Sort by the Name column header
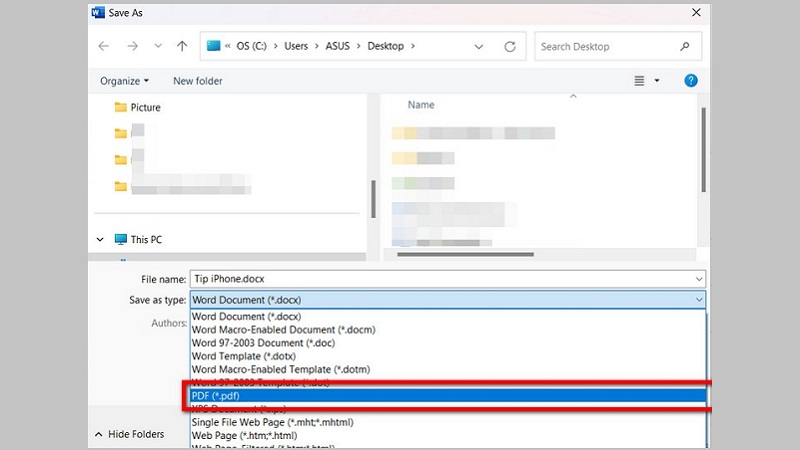The width and height of the screenshot is (800, 450). [421, 105]
